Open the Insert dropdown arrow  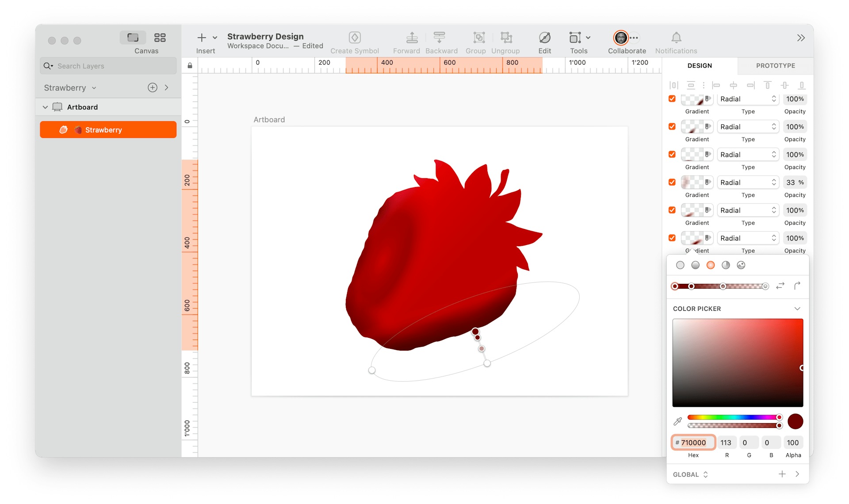[x=215, y=38]
